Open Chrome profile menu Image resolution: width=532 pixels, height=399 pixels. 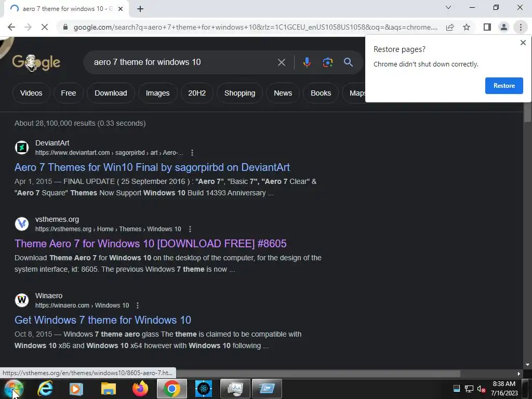504,27
